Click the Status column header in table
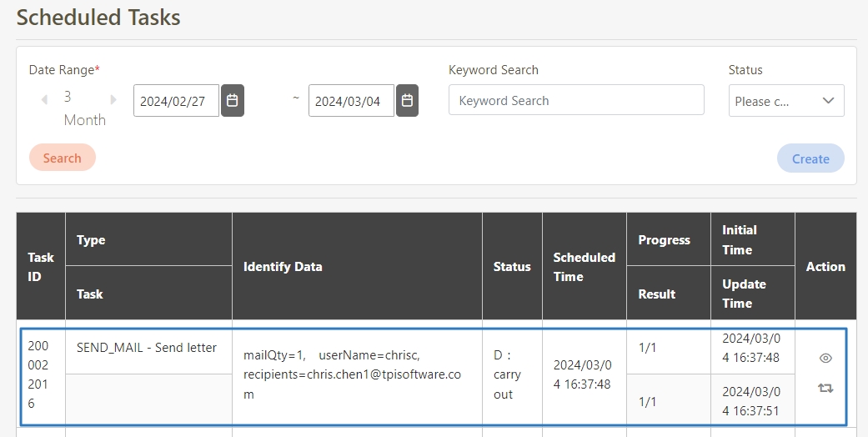The height and width of the screenshot is (437, 868). (x=512, y=267)
